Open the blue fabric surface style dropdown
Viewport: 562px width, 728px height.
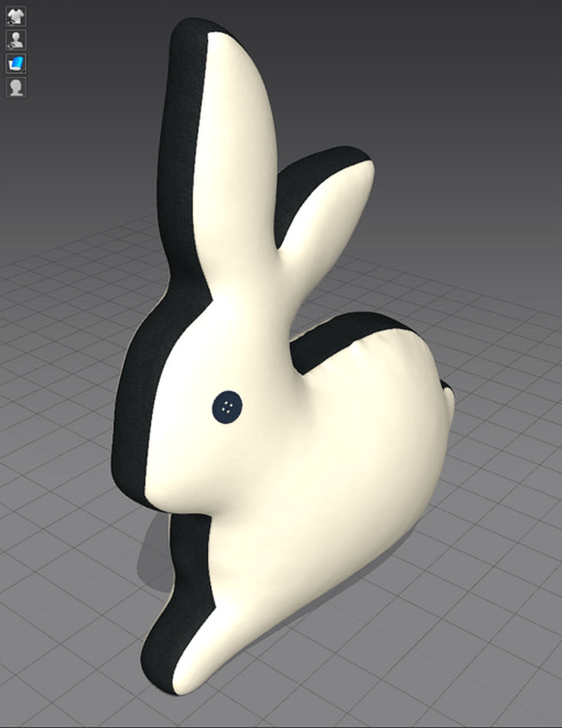16,64
